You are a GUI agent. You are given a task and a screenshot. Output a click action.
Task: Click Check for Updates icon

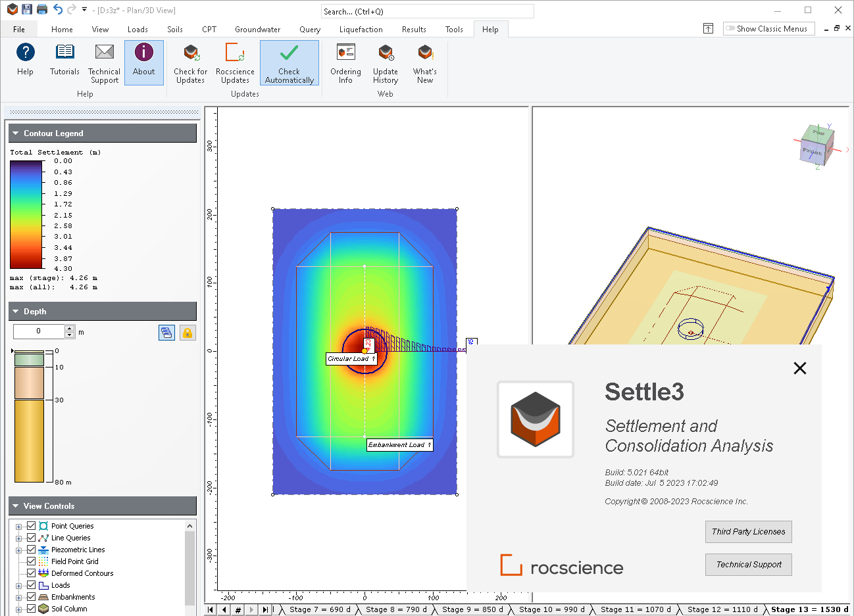191,53
